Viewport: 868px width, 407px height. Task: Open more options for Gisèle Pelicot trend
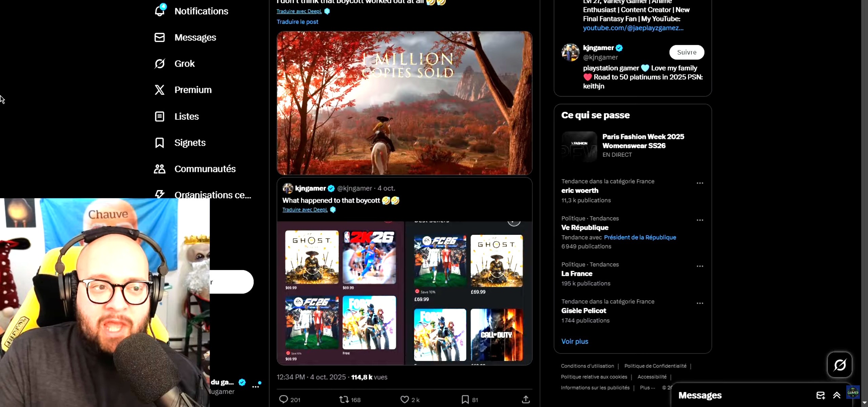coord(700,303)
